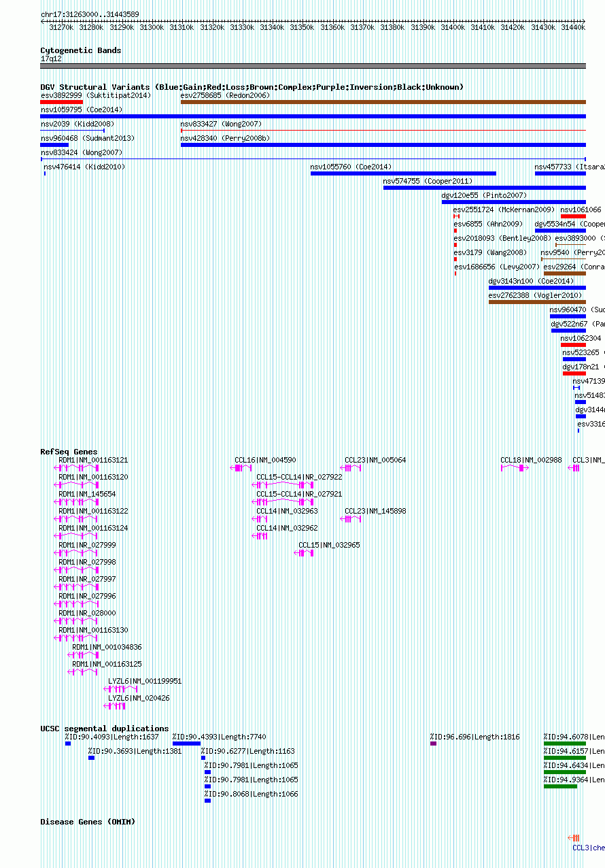Open the DGV Structural Variants track title

click(x=252, y=87)
